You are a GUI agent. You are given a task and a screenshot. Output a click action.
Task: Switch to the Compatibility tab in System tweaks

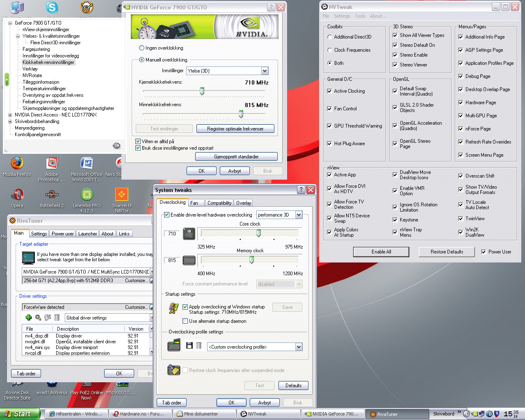tap(219, 203)
